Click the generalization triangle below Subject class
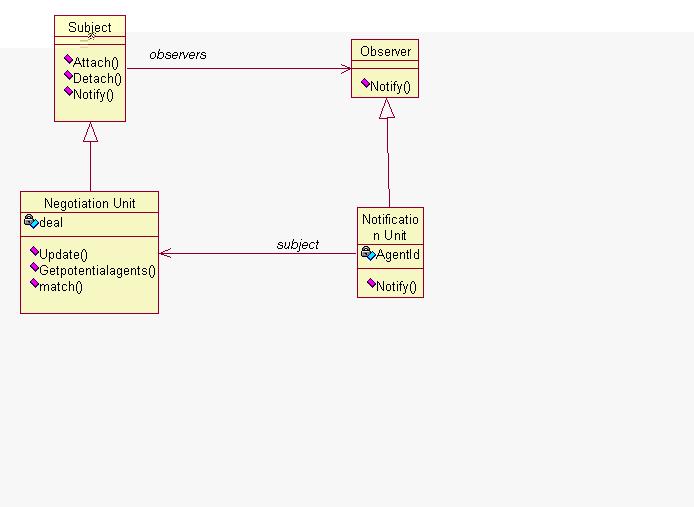 (x=90, y=132)
